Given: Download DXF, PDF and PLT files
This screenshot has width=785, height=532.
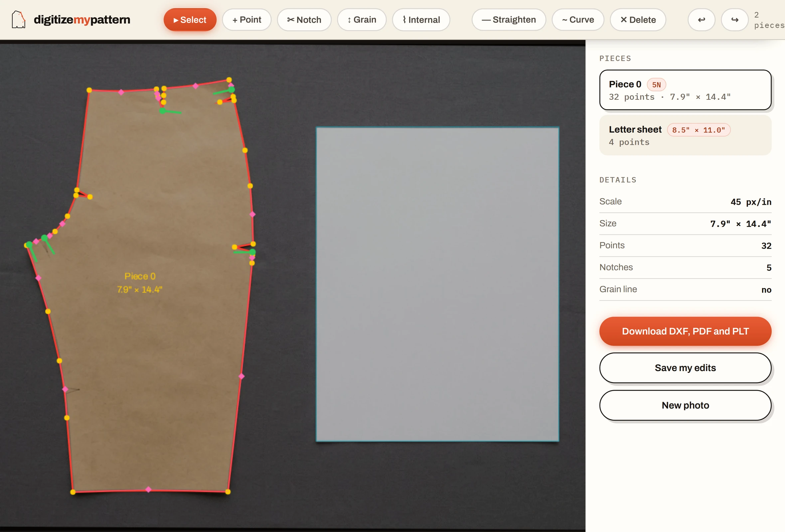Looking at the screenshot, I should coord(685,331).
